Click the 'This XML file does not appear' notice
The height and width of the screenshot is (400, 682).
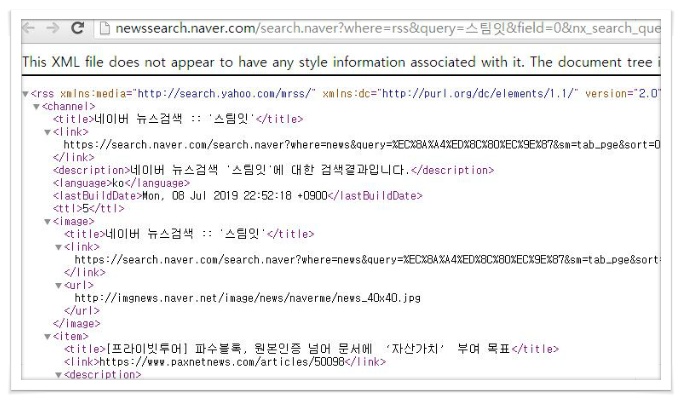coord(341,62)
